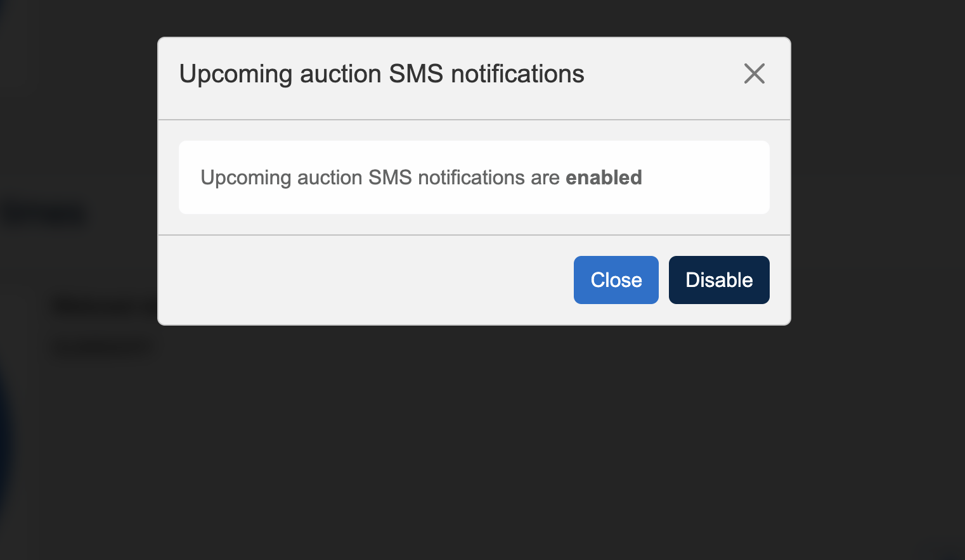
Task: Dismiss the dialog with the X icon
Action: pos(754,73)
